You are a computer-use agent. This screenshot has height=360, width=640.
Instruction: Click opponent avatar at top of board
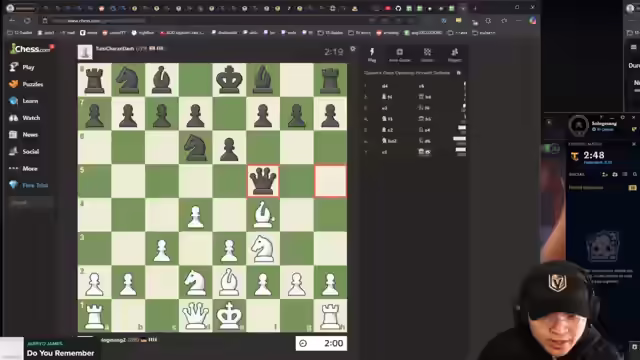point(85,52)
